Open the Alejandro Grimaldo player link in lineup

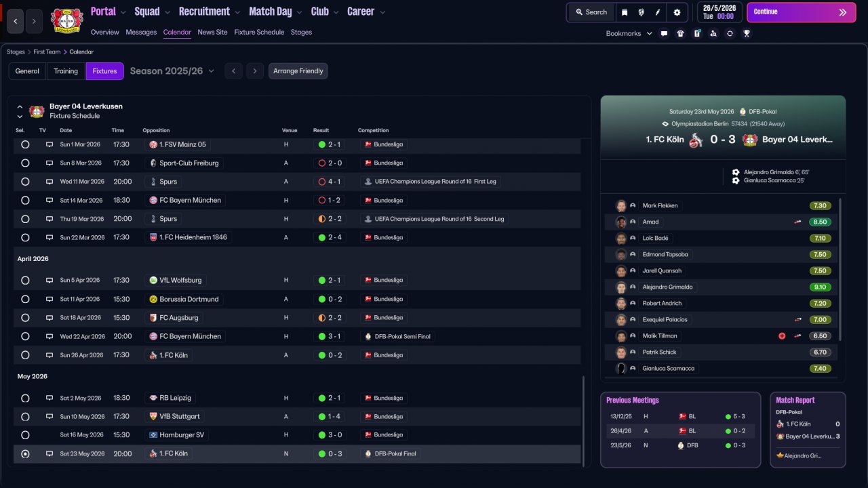click(667, 287)
